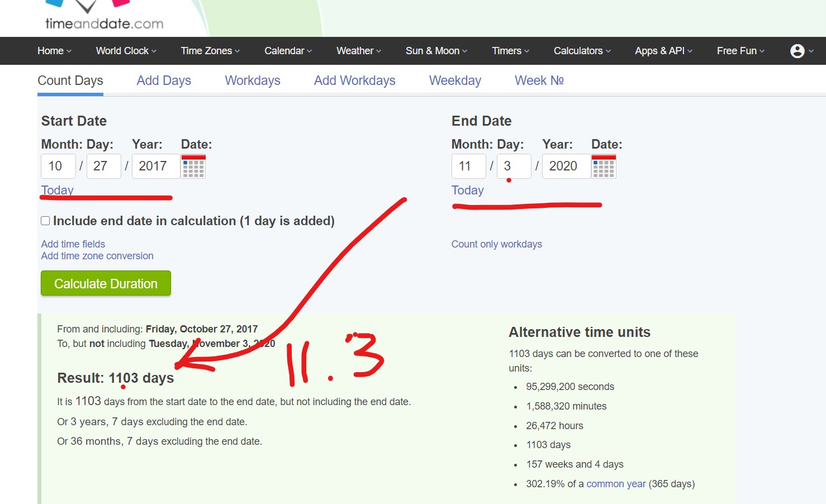Switch to the Week № tab
This screenshot has width=826, height=504.
pos(539,80)
